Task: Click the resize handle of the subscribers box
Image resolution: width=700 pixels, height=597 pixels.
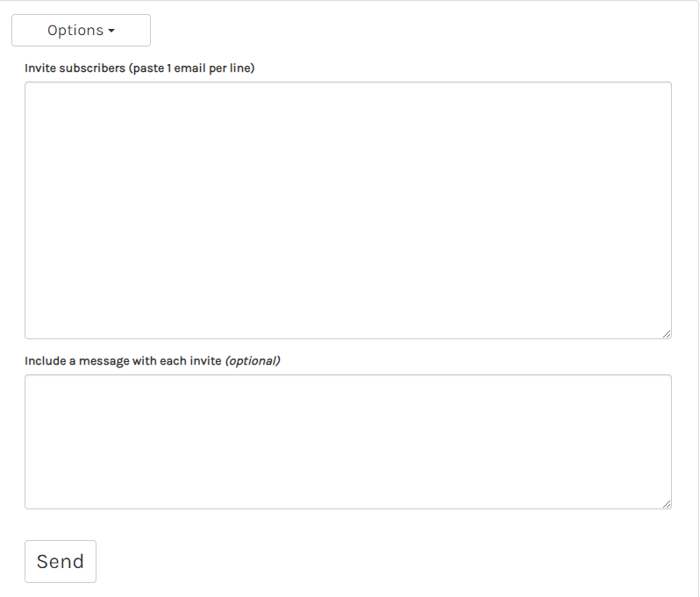Action: point(667,334)
